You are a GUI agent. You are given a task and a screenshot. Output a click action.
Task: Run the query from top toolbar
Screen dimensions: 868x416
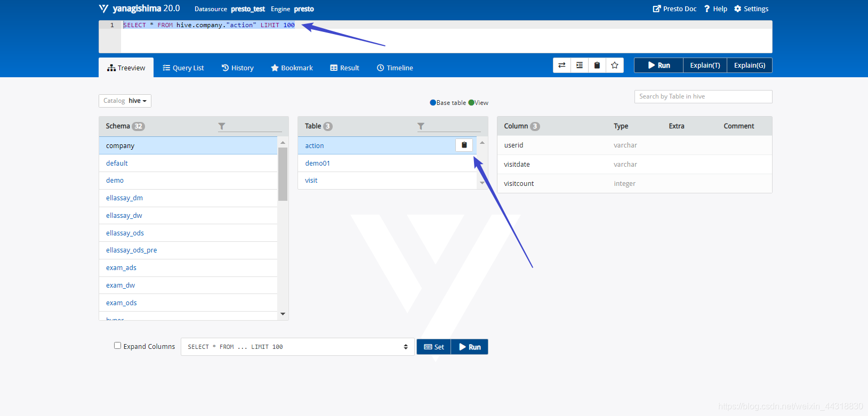(659, 65)
